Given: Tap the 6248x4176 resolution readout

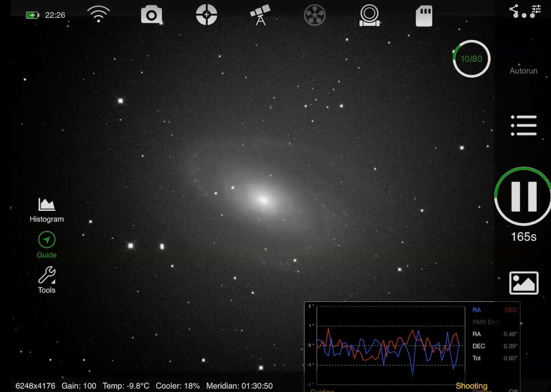Looking at the screenshot, I should [x=35, y=386].
